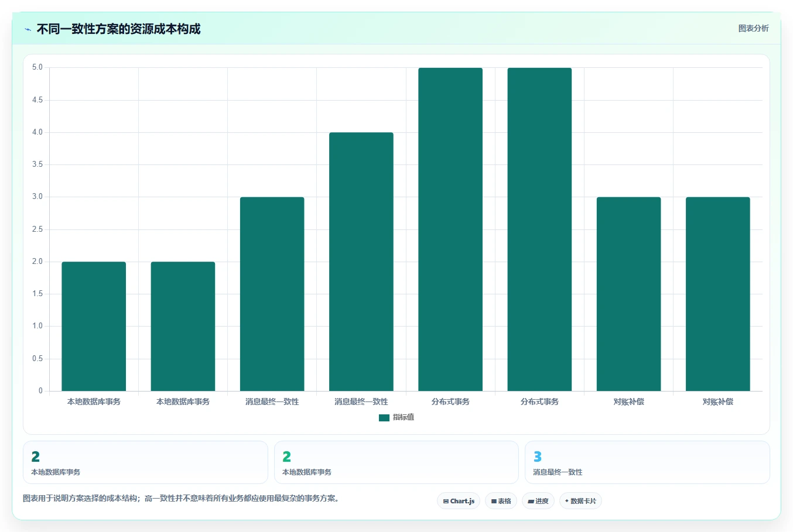Click the 2.5 y-axis tick label
This screenshot has width=793, height=532.
tap(37, 229)
